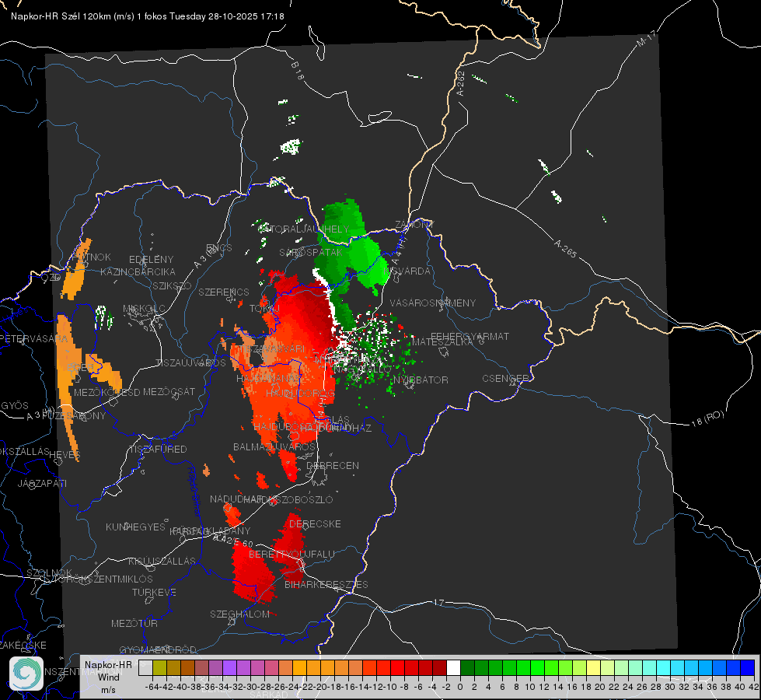Viewport: 761px width, 700px height.
Task: Click the B 18 road label
Action: click(298, 71)
